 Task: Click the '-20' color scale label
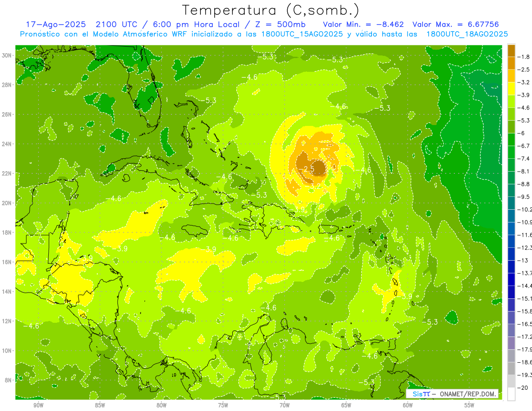pos(523,388)
